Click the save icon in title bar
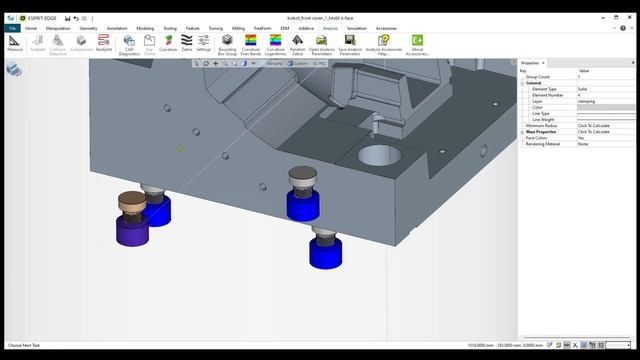This screenshot has width=640, height=360. coord(67,18)
